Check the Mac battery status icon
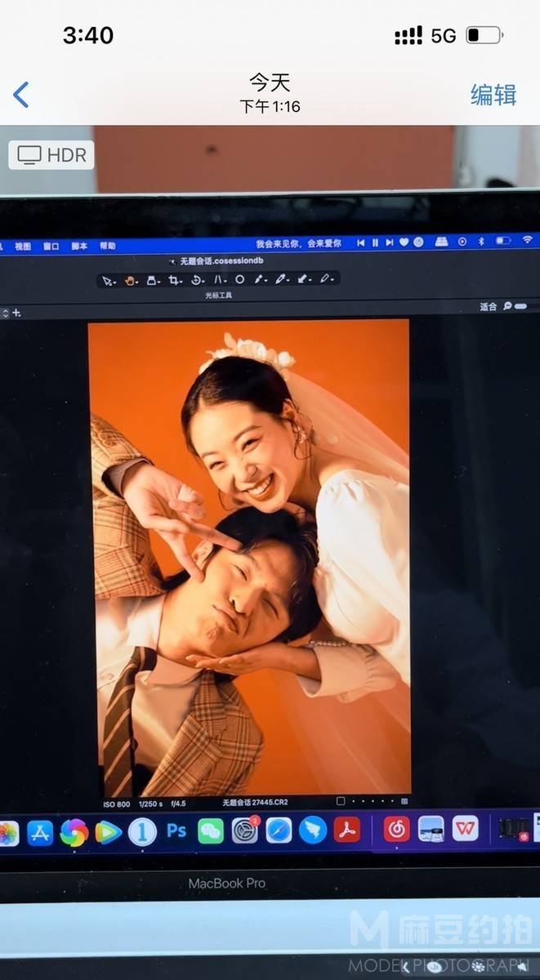 [503, 241]
